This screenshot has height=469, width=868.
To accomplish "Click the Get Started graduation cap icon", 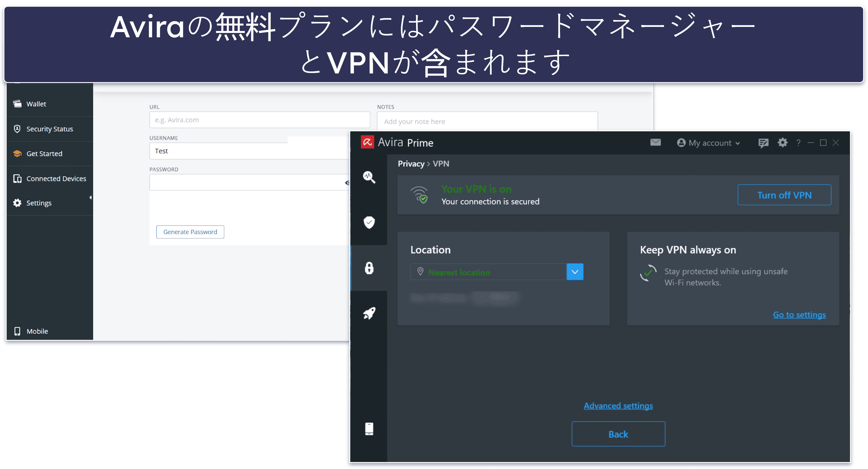I will click(x=17, y=154).
